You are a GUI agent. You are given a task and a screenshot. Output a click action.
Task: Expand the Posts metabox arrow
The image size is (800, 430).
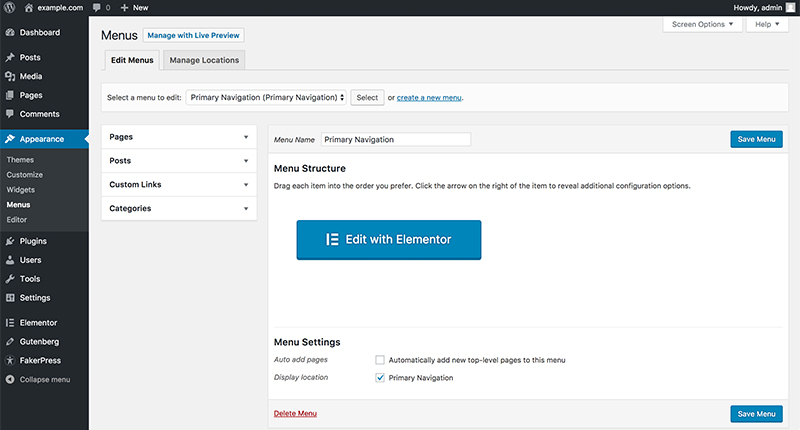(246, 161)
